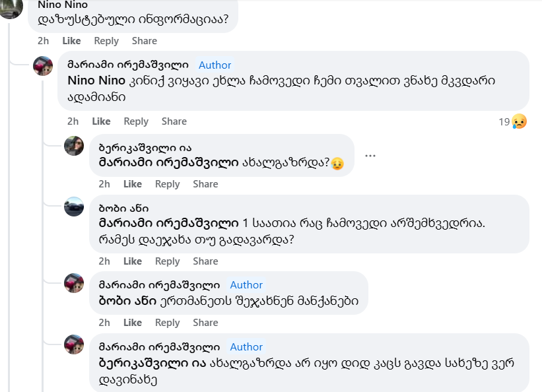Share Nino Nino's top comment
Screen dimensions: 542x392
coord(144,41)
